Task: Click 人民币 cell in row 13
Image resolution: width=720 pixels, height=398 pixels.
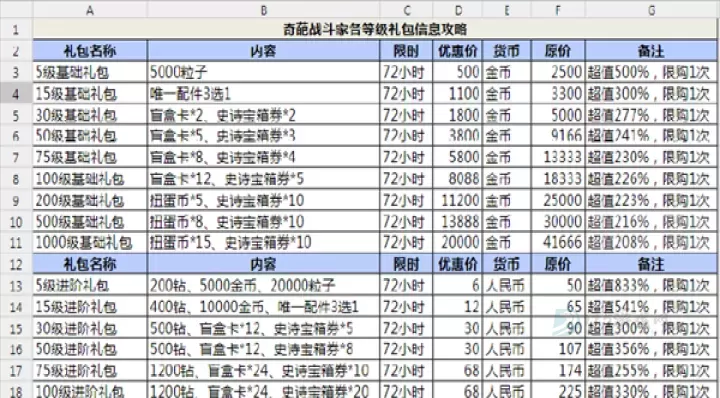Action: pos(506,286)
